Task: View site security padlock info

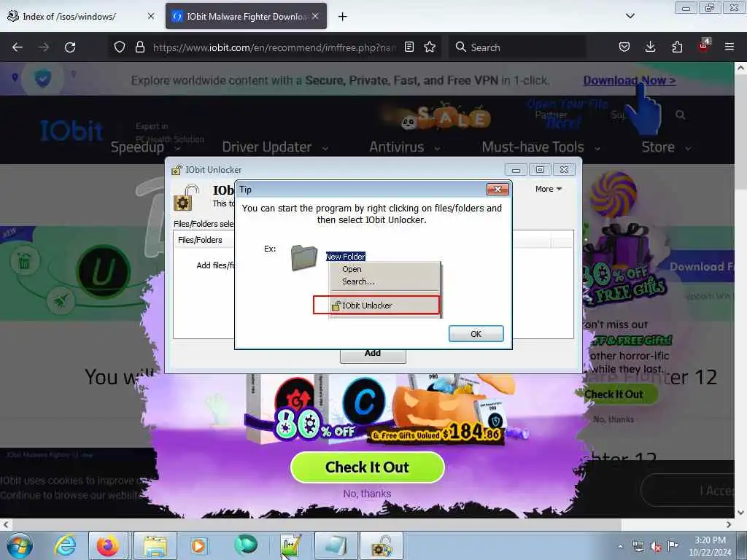Action: tap(139, 47)
